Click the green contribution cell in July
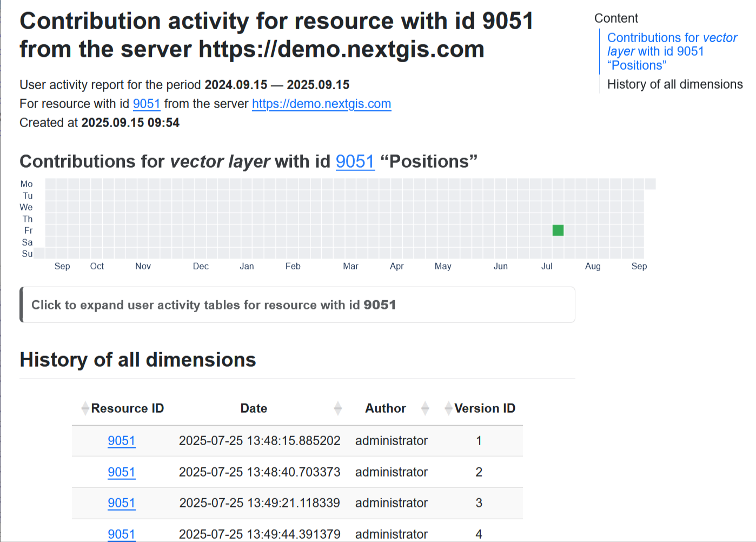Screen dimensions: 756x542 (558, 230)
